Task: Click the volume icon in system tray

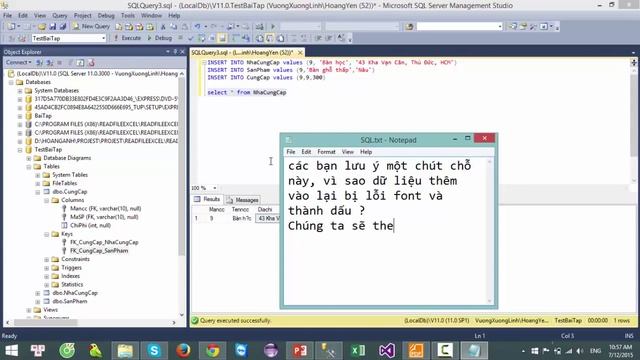Action: pos(580,351)
